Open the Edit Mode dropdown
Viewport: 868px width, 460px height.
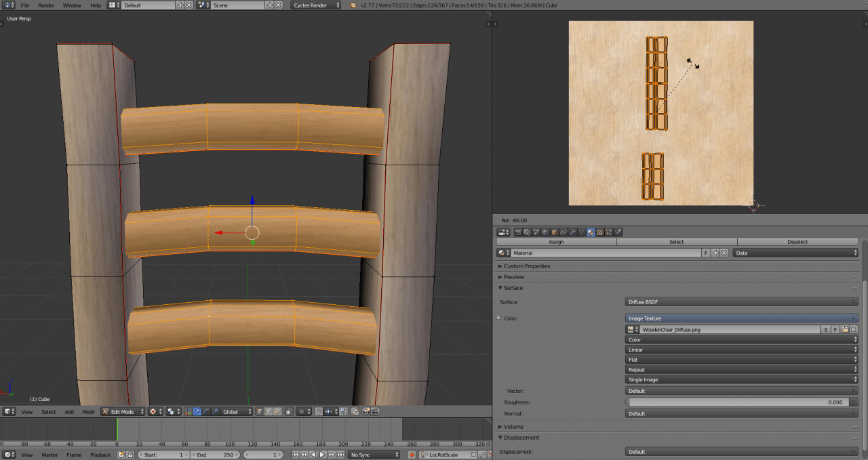click(x=123, y=411)
